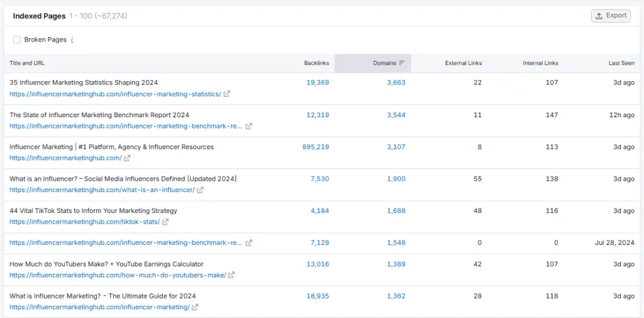Click info icon next to Broken Pages
The width and height of the screenshot is (644, 318).
72,40
